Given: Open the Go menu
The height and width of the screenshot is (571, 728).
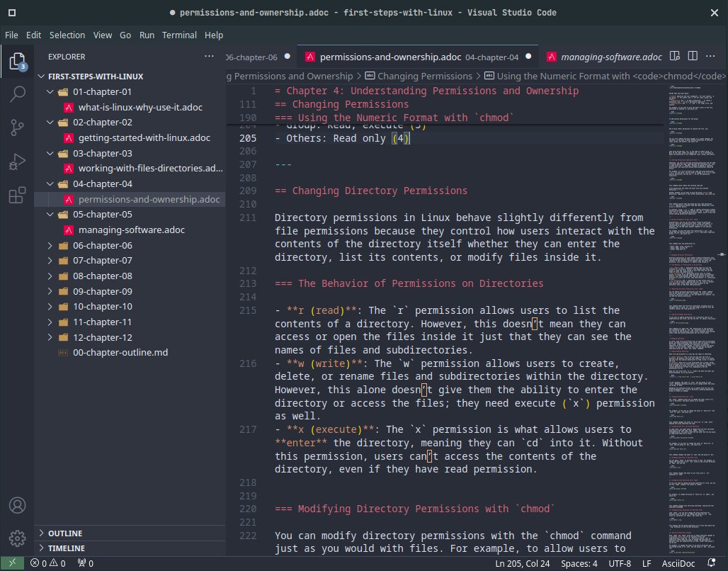Looking at the screenshot, I should tap(125, 35).
